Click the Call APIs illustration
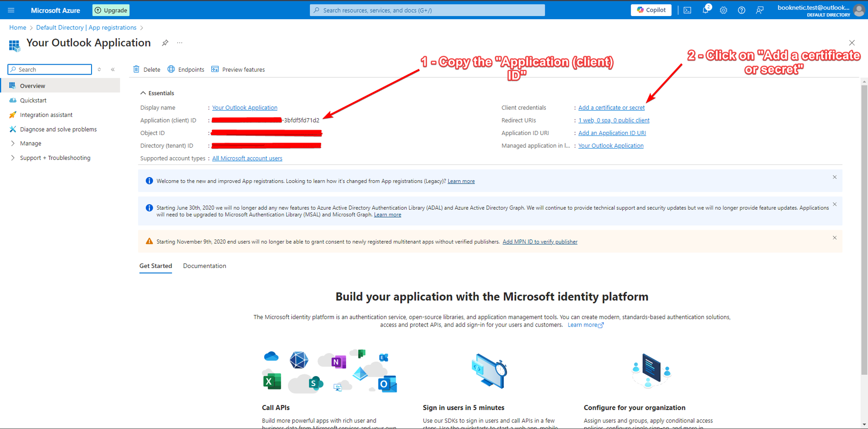The image size is (868, 429). [x=330, y=371]
